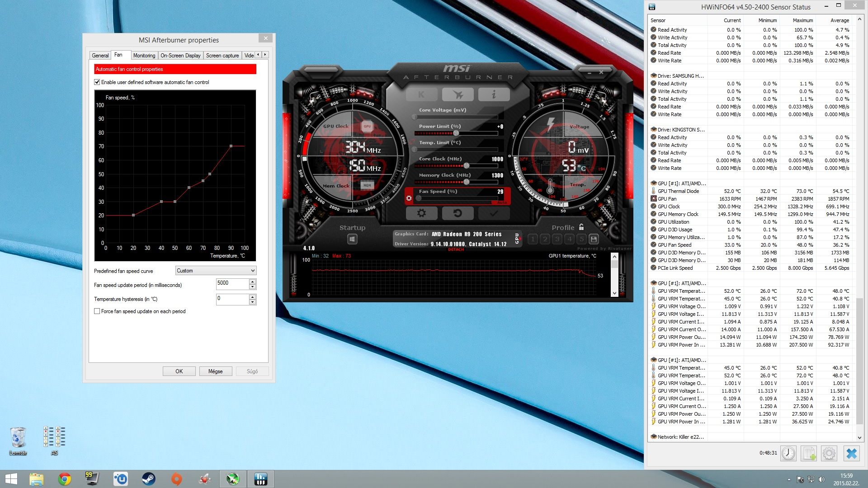868x488 pixels.
Task: Select the GPU Fan sensor row
Action: 750,199
